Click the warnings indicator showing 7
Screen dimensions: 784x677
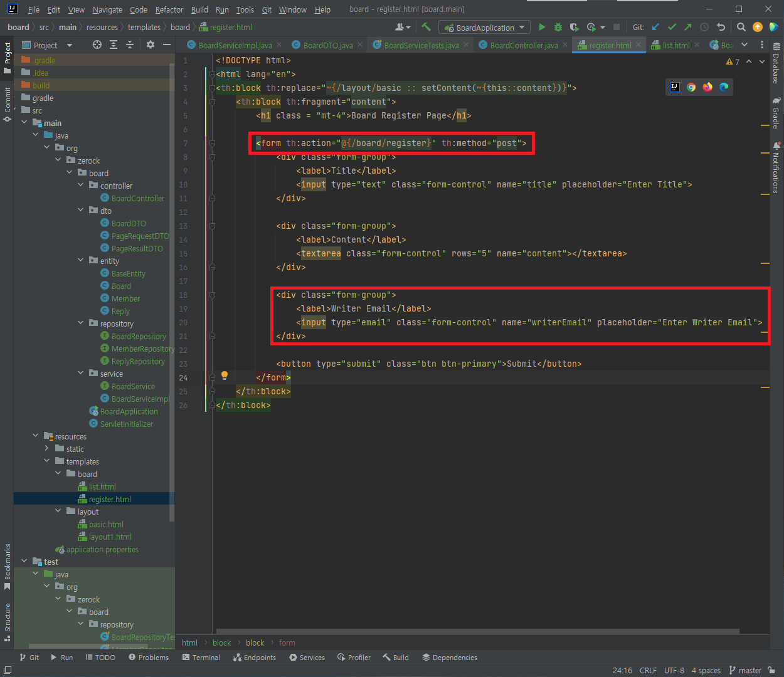point(733,61)
